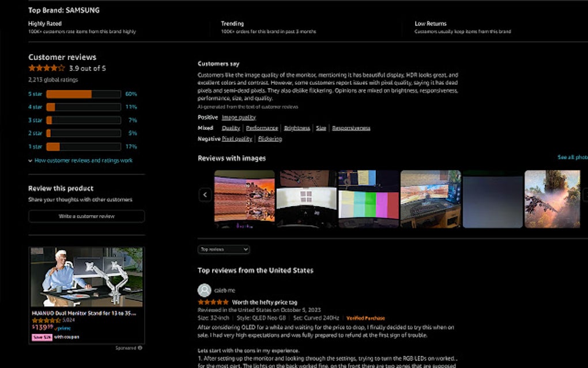The height and width of the screenshot is (368, 588).
Task: Open the color bars test review image
Action: (368, 199)
